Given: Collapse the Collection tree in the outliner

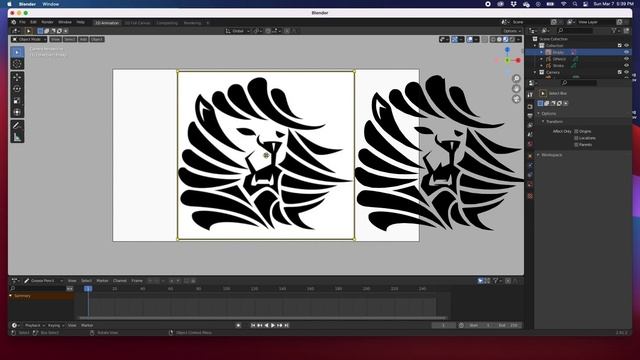Looking at the screenshot, I should 536,46.
